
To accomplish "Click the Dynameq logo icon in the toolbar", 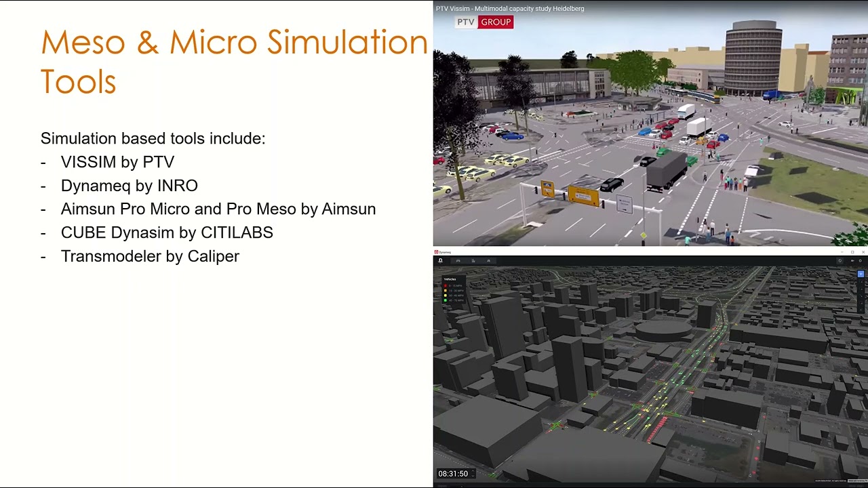I will (x=440, y=260).
